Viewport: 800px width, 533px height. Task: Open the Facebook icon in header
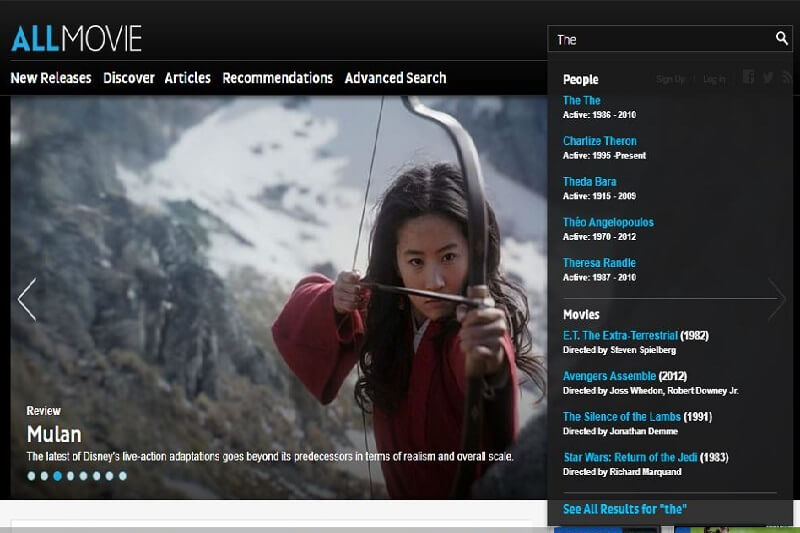748,78
